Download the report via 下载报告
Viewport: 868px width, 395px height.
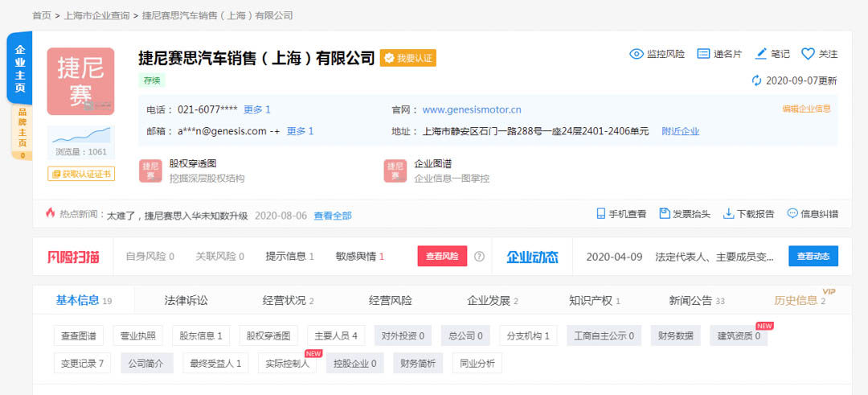click(728, 214)
